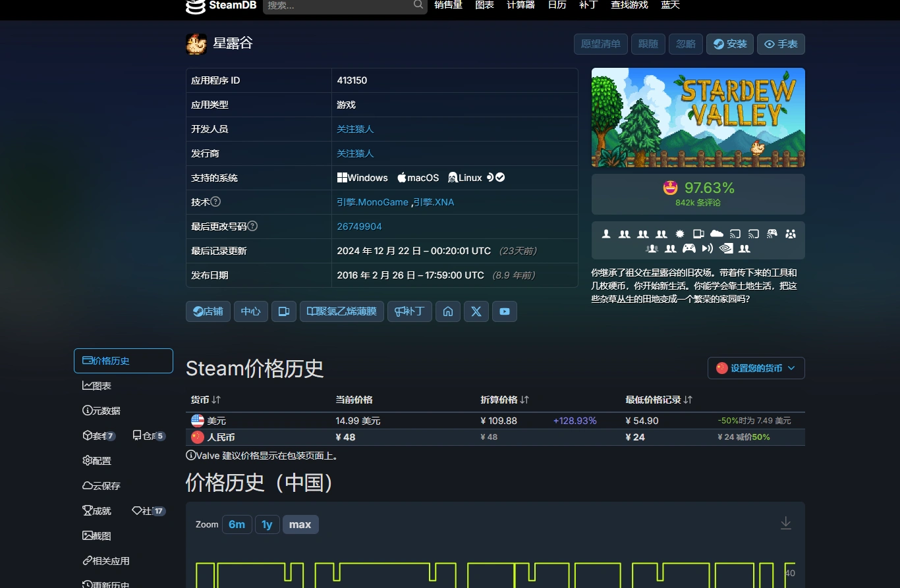Toggle the 忽略 ignore state
900x588 pixels.
(x=685, y=43)
